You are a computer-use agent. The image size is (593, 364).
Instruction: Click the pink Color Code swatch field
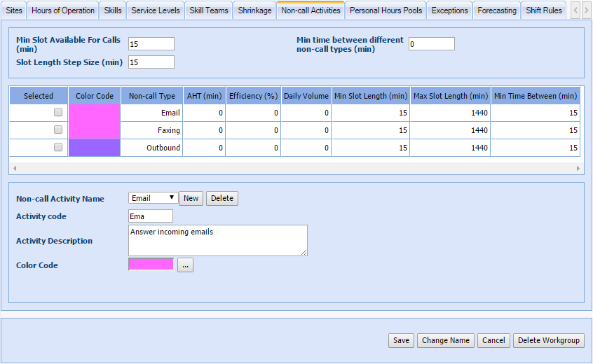[151, 264]
